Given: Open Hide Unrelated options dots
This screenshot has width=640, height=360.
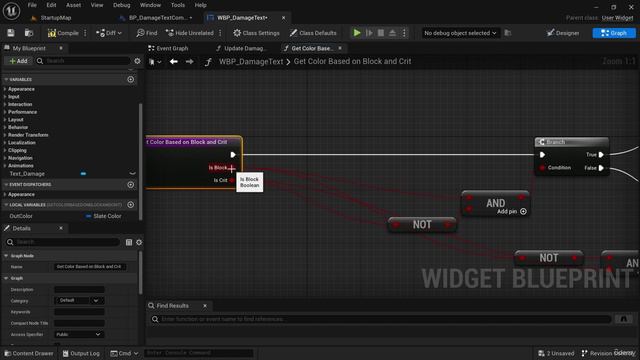Looking at the screenshot, I should click(x=220, y=33).
